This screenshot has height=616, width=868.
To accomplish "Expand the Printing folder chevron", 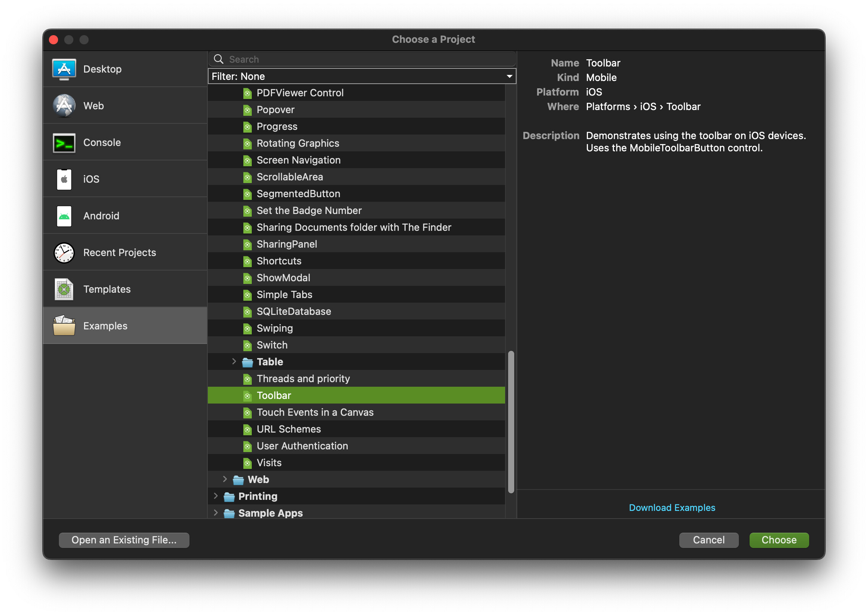I will [x=215, y=496].
